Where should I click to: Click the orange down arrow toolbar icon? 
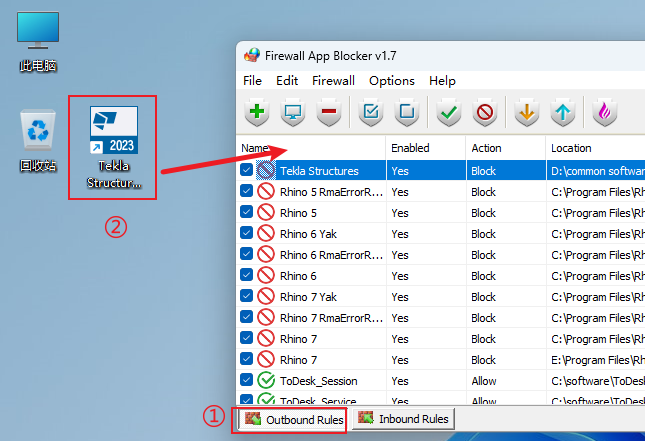pos(527,111)
